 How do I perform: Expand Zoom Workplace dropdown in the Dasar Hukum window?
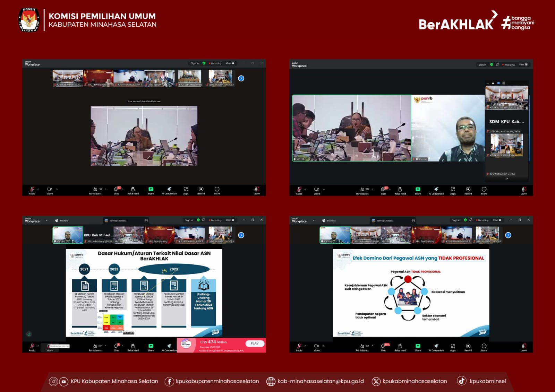(x=46, y=220)
